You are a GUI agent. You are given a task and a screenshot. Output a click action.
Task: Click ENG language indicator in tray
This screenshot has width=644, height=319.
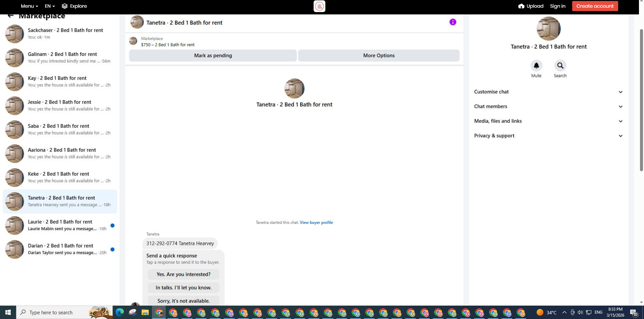tap(598, 312)
